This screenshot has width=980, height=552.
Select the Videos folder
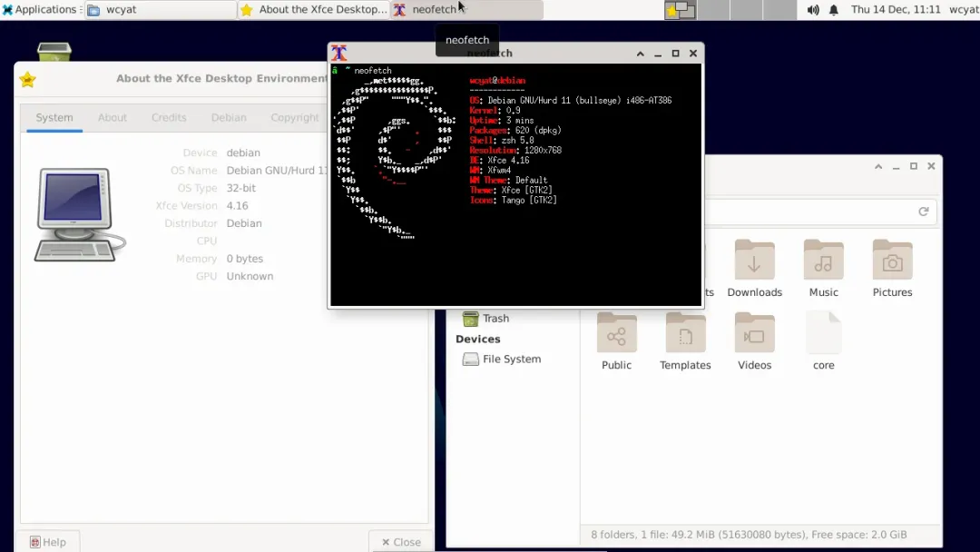(x=754, y=340)
